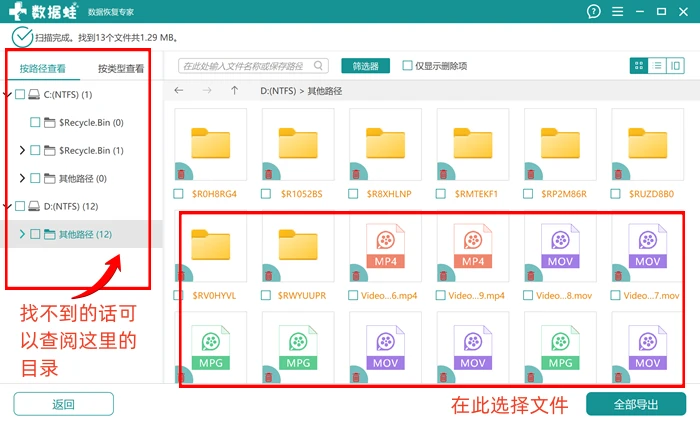Select the first MPG file thumbnail

(211, 347)
